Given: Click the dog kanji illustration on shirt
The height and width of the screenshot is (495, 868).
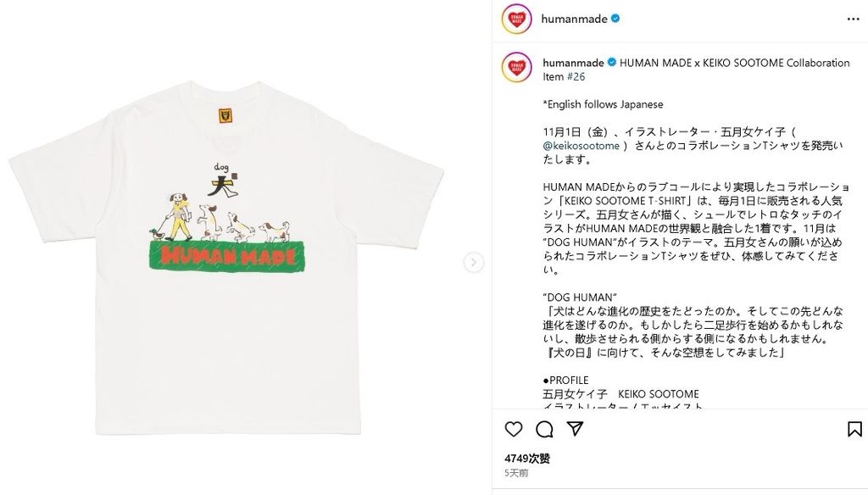Looking at the screenshot, I should click(x=223, y=181).
